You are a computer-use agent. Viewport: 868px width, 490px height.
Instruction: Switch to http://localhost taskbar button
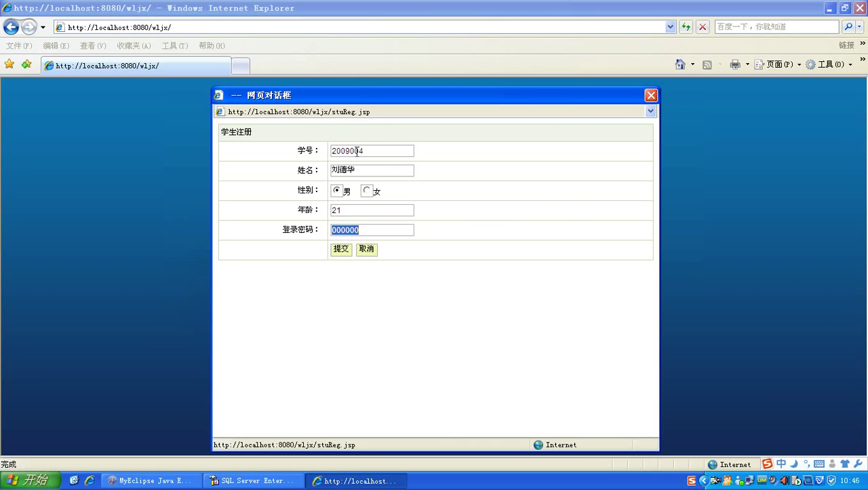[356, 480]
